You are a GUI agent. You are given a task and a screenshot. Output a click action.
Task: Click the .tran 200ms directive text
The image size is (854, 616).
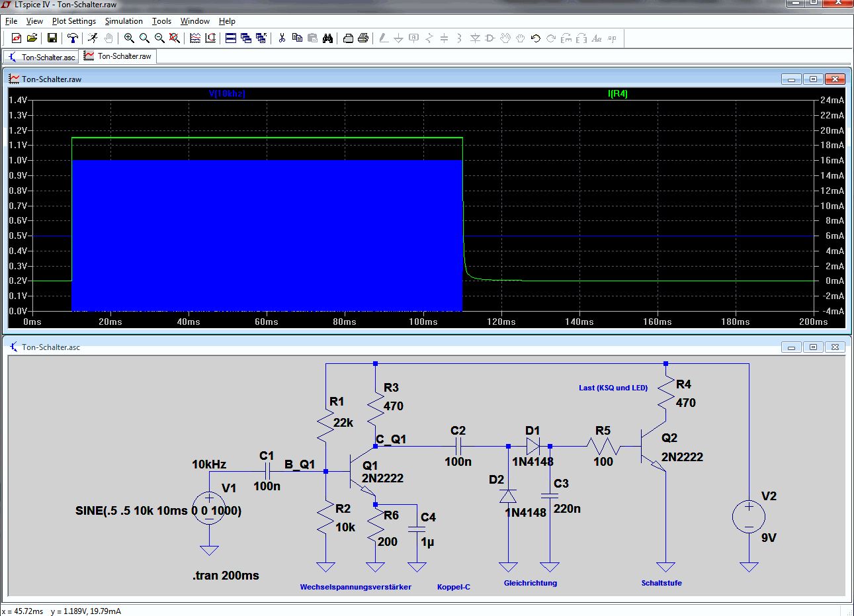coord(226,576)
